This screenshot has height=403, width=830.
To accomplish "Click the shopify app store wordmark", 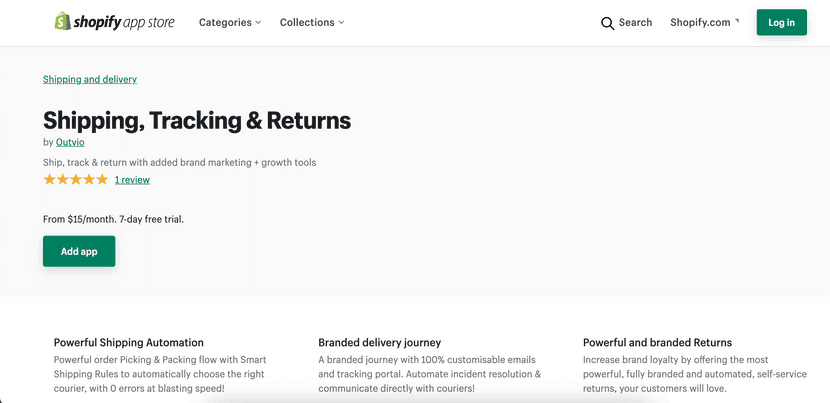I will click(x=124, y=22).
